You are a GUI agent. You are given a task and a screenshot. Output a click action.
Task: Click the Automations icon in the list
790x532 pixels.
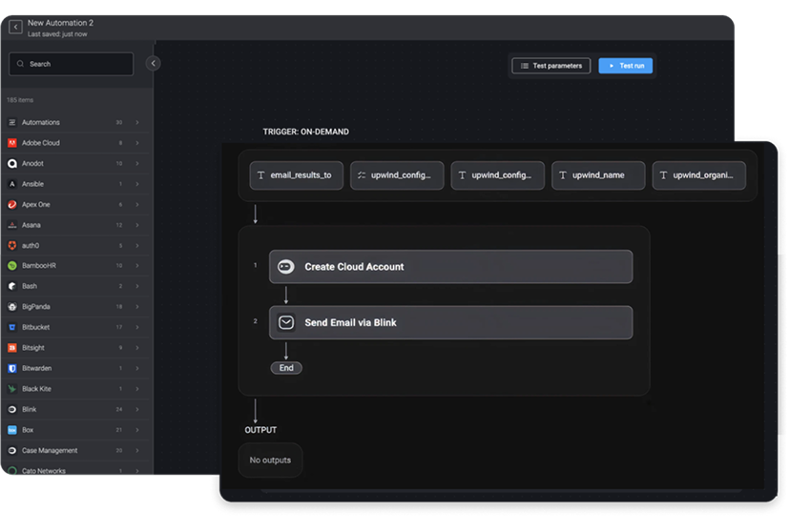[x=12, y=122]
